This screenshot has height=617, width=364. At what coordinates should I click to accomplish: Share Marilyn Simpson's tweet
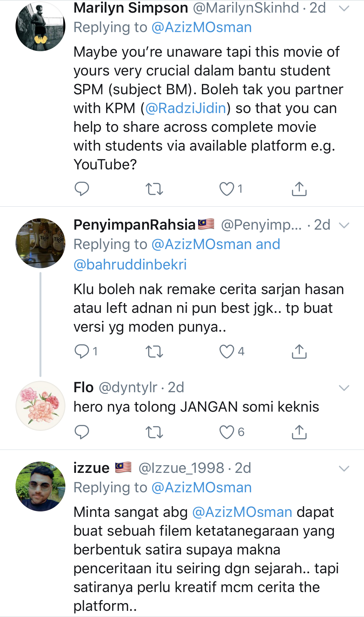coord(299,189)
